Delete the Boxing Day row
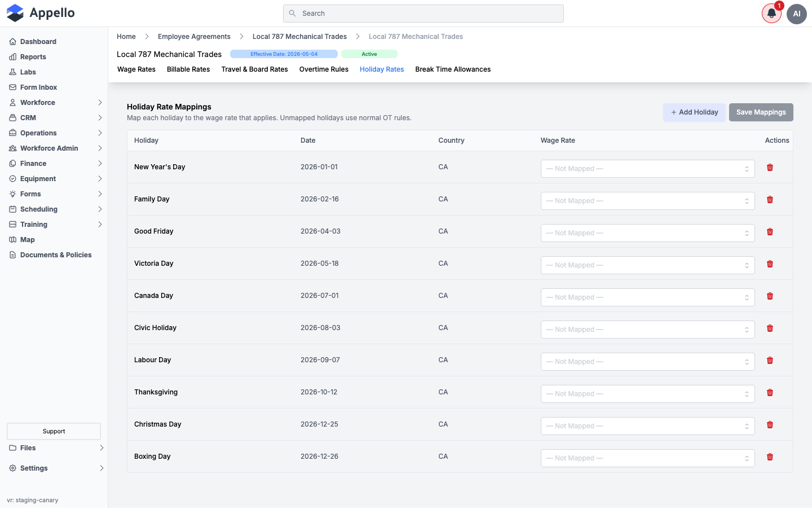Viewport: 812px width, 518px height. [770, 457]
